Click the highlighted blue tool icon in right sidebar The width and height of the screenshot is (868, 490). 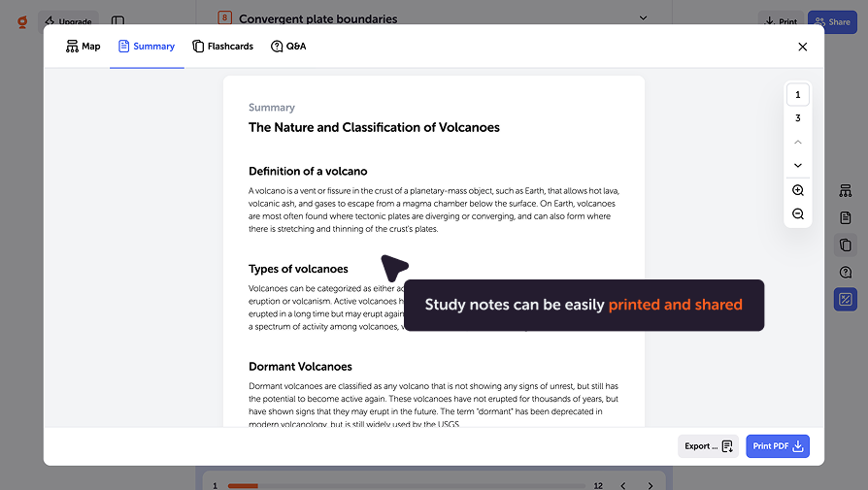(846, 299)
